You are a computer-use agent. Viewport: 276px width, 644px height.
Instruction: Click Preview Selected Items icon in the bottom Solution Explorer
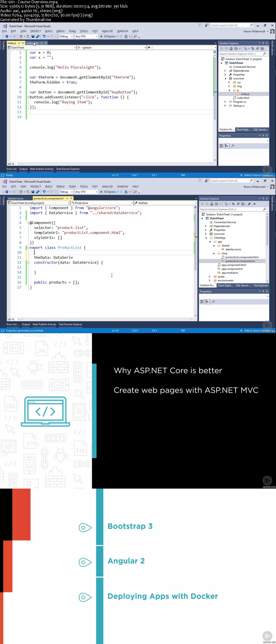tap(254, 204)
